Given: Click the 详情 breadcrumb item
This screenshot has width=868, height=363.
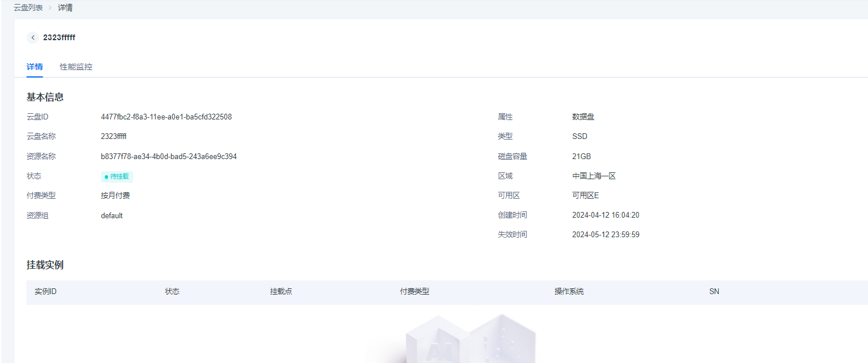Looking at the screenshot, I should tap(65, 8).
